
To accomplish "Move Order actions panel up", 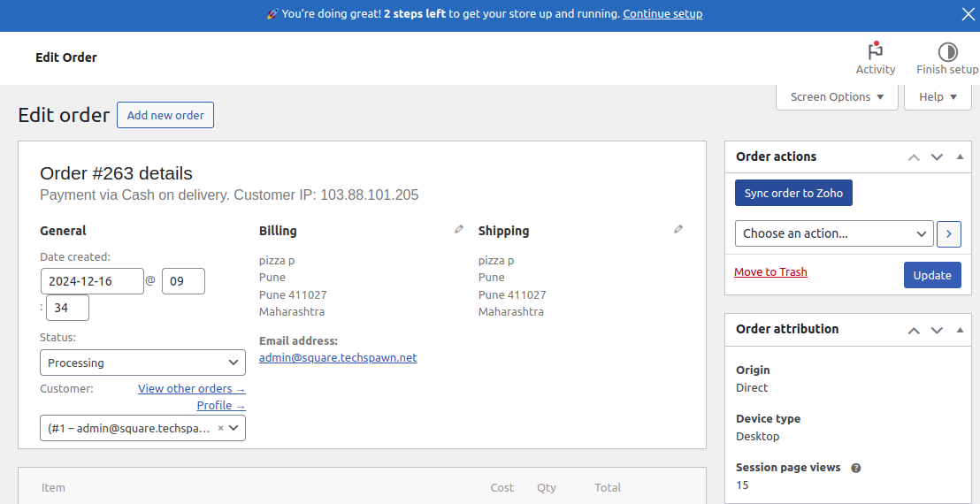I will tap(914, 157).
